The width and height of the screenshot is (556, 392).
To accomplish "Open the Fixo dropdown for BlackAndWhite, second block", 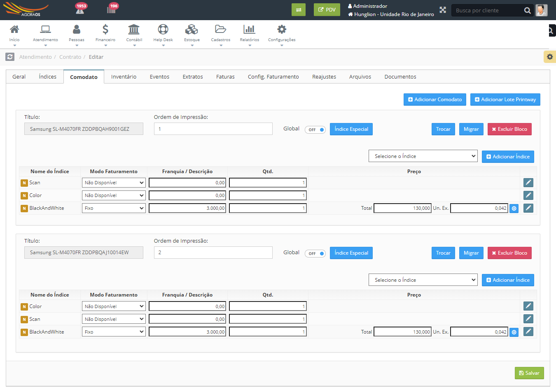I will 114,332.
